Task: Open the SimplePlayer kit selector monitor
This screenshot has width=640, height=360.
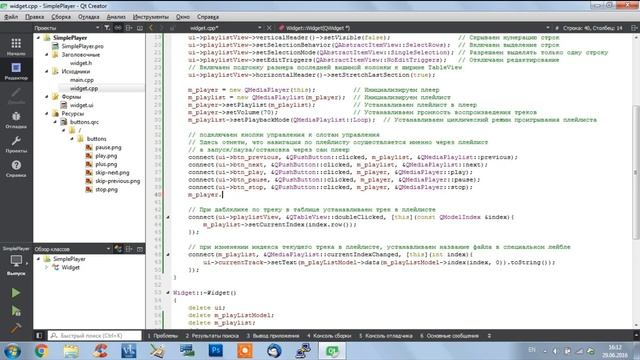Action: tap(16, 261)
